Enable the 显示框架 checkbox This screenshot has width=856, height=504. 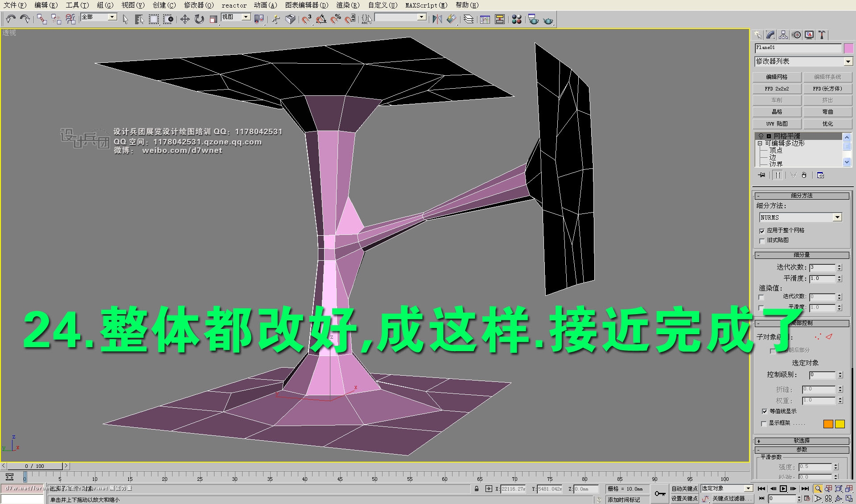[764, 423]
